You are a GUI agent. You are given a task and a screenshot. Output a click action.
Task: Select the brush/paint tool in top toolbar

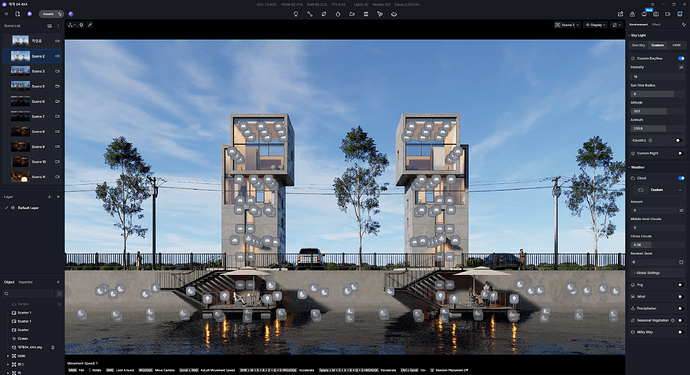point(338,14)
